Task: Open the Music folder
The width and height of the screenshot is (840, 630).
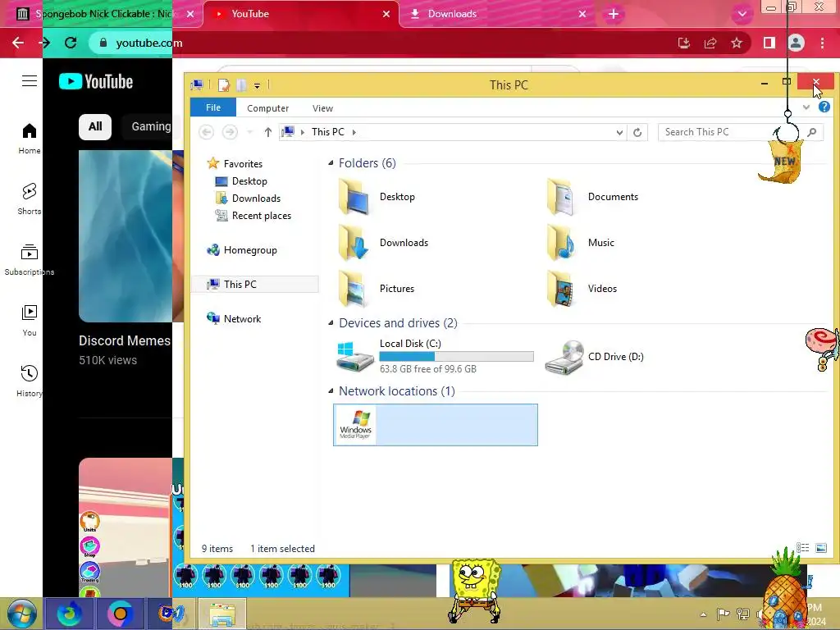Action: [581, 243]
